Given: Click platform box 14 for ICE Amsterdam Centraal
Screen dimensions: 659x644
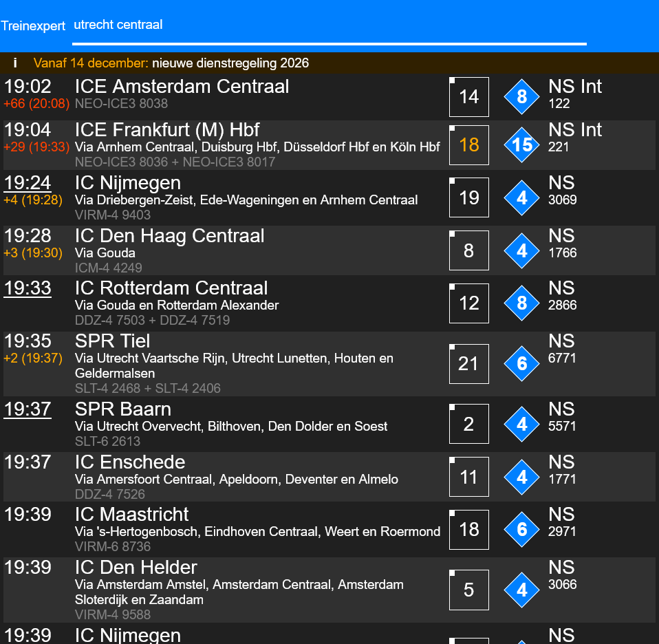Looking at the screenshot, I should (x=468, y=97).
